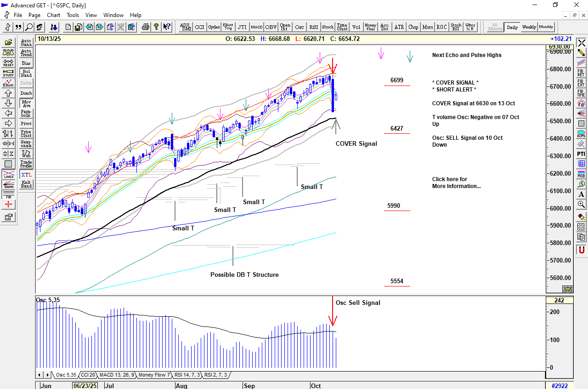Select the Money Flow 7 tab

click(x=154, y=375)
